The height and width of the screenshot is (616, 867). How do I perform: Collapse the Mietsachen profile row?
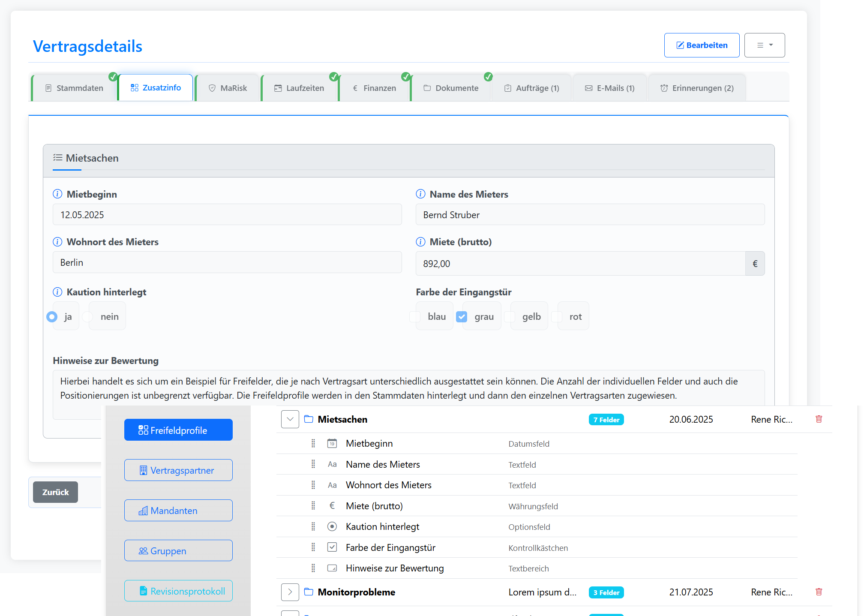[x=290, y=419]
